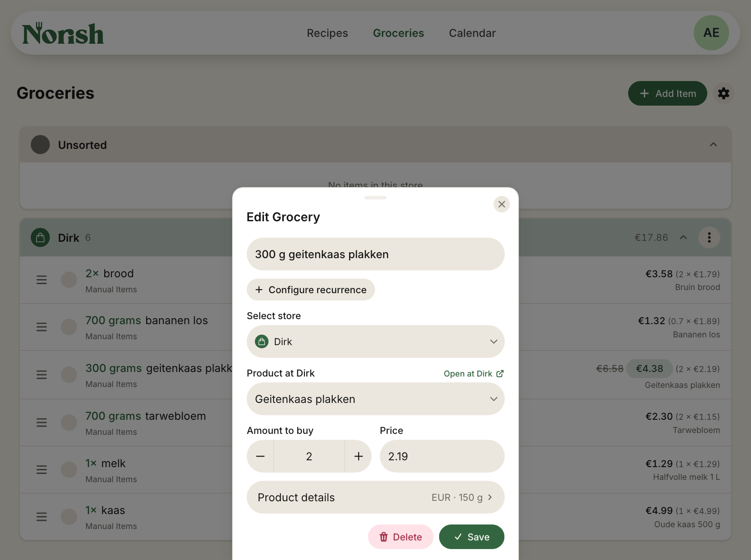Viewport: 751px width, 560px height.
Task: Click the Dirk item count 6
Action: click(88, 238)
